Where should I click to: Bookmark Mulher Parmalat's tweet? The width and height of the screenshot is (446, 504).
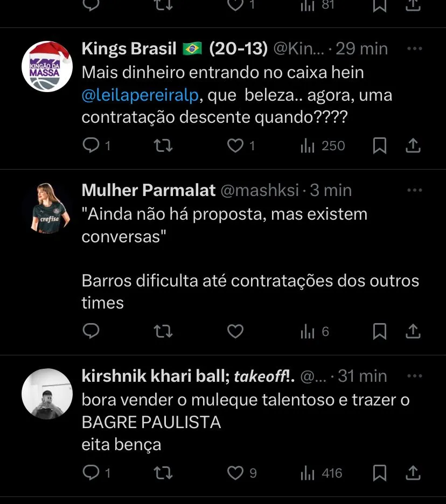(380, 332)
